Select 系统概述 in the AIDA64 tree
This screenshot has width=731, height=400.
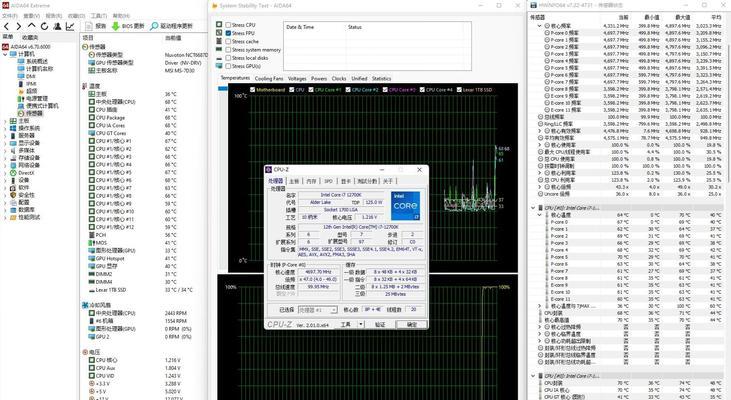tap(33, 62)
